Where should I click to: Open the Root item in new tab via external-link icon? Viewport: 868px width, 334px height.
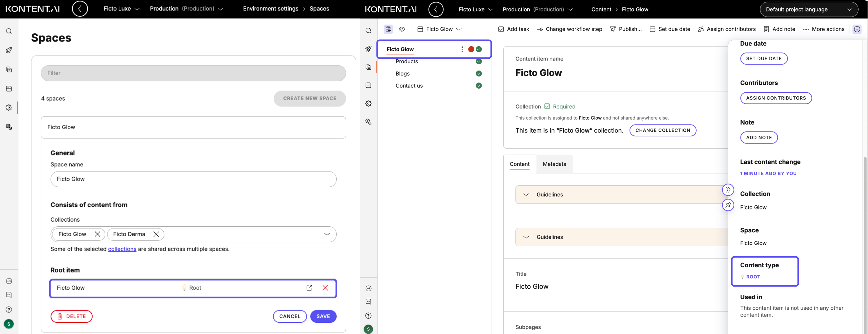click(x=309, y=288)
